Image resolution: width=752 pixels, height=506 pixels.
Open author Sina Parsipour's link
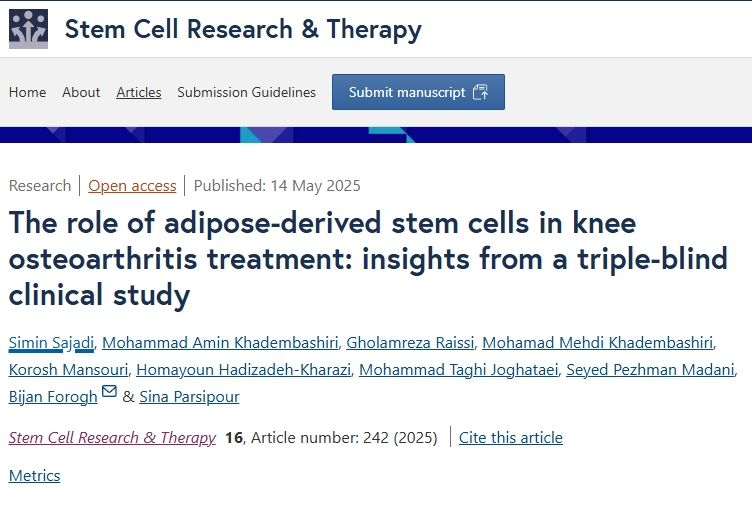coord(190,397)
